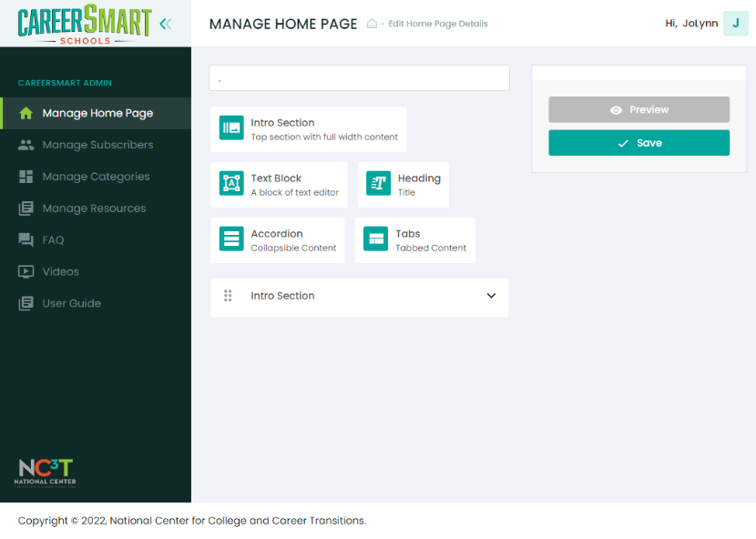Screen dimensions: 756x539
Task: Click the home page title input field
Action: pyautogui.click(x=359, y=77)
